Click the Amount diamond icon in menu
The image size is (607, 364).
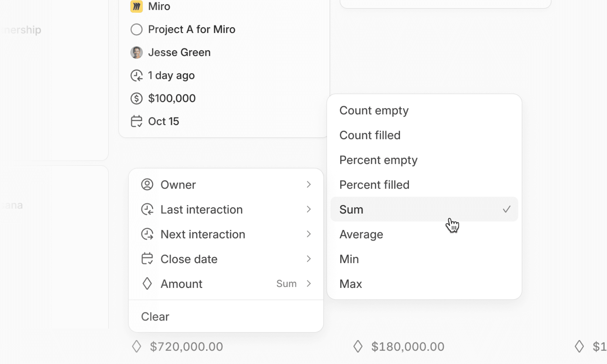[147, 284]
